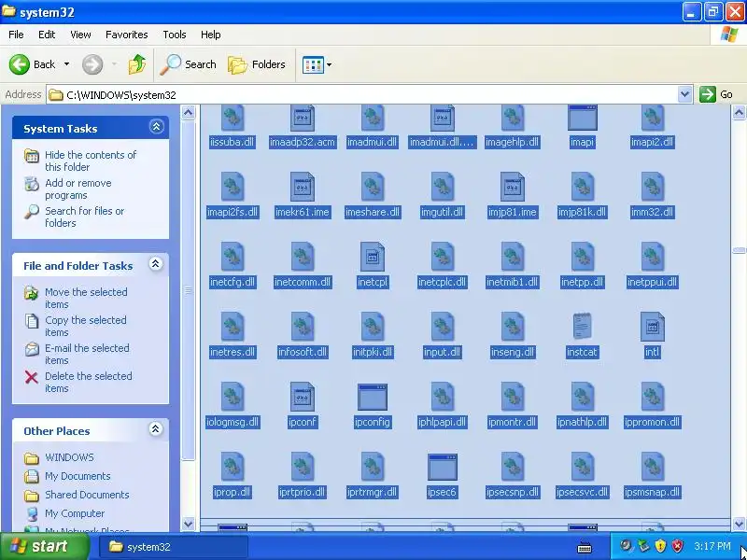Select the inetmib1.dll file icon
The image size is (747, 560).
pyautogui.click(x=513, y=257)
